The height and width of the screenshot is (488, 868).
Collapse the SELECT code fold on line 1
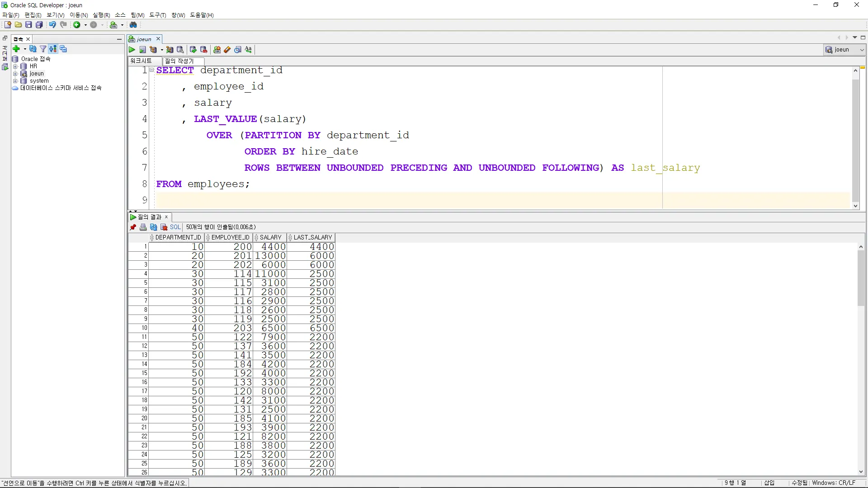[152, 70]
